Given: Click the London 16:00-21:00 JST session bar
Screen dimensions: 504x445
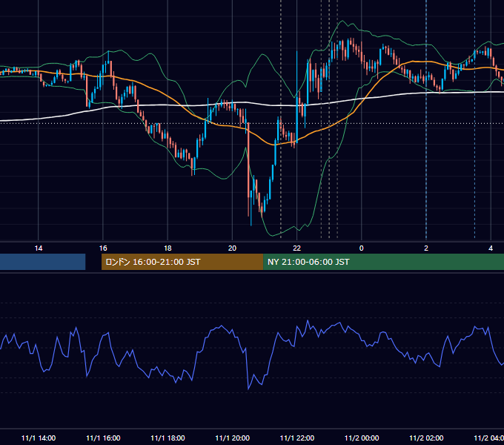Looking at the screenshot, I should point(182,262).
